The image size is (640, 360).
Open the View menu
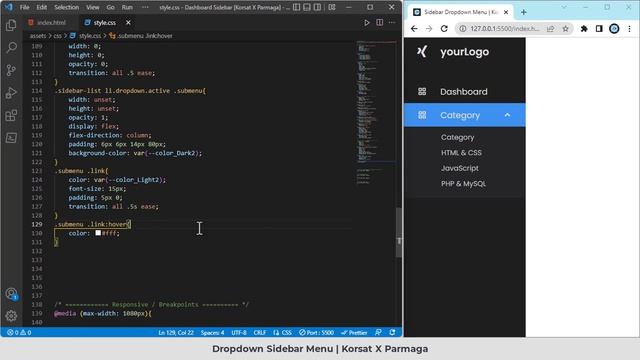pos(93,7)
